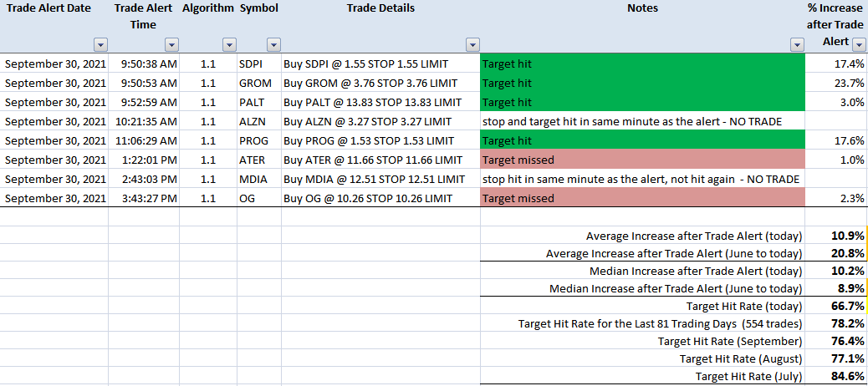Click the 9:52:59 AM time cell
868x386 pixels.
[144, 102]
